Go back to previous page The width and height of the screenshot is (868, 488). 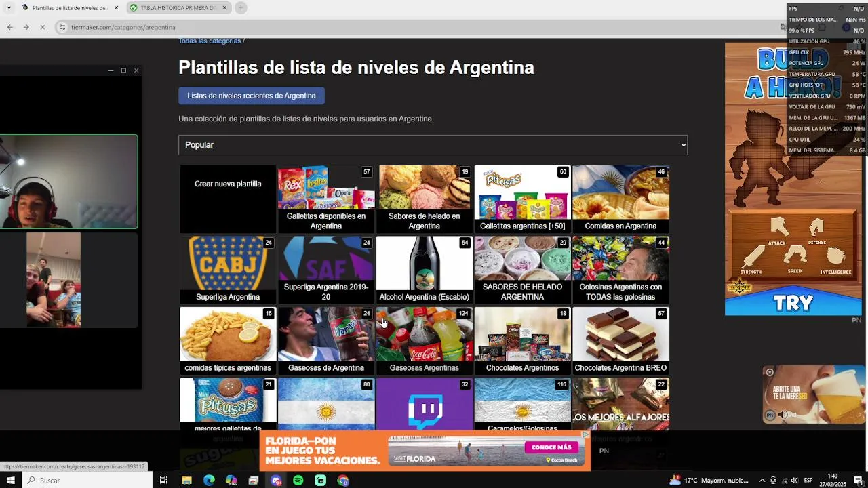coord(9,27)
